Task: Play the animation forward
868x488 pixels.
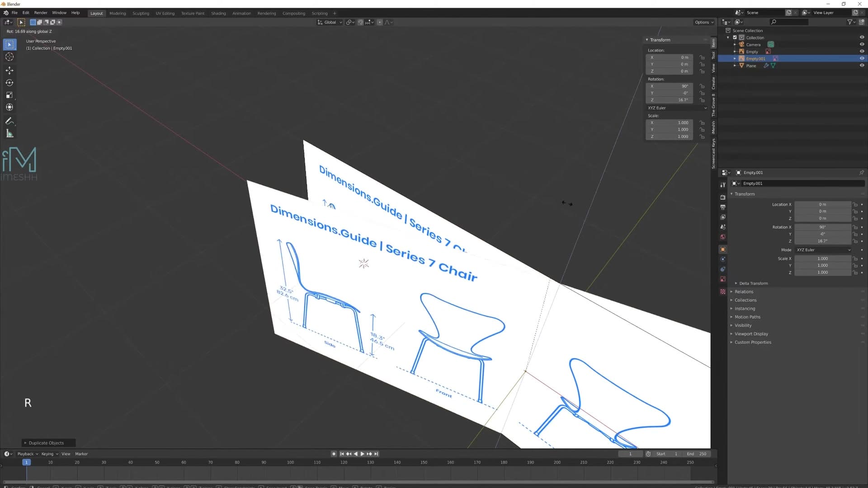Action: pyautogui.click(x=363, y=454)
